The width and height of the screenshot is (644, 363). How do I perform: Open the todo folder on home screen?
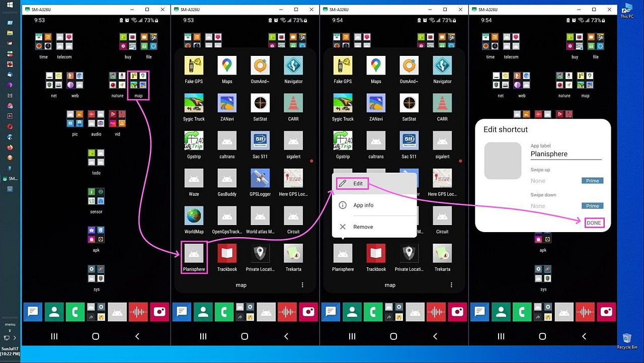click(96, 158)
